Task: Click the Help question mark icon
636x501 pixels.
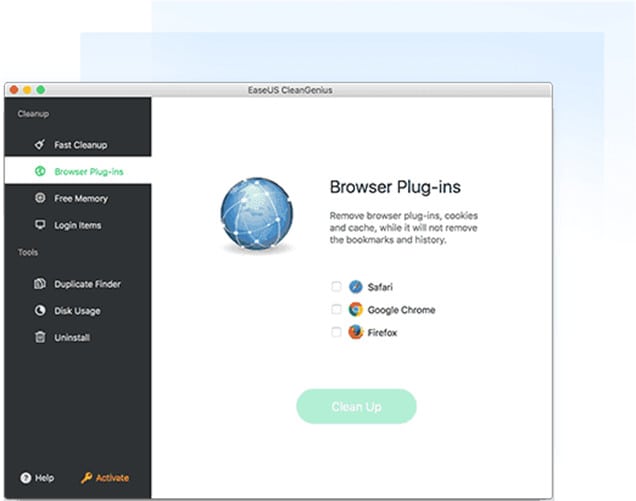Action: [x=25, y=478]
